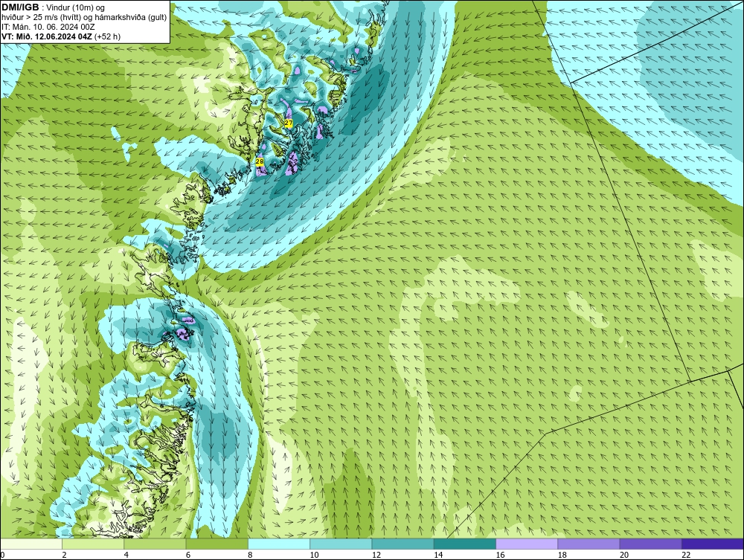Select the 16–18 m/s light purple swatch
This screenshot has width=744, height=560.
point(527,544)
